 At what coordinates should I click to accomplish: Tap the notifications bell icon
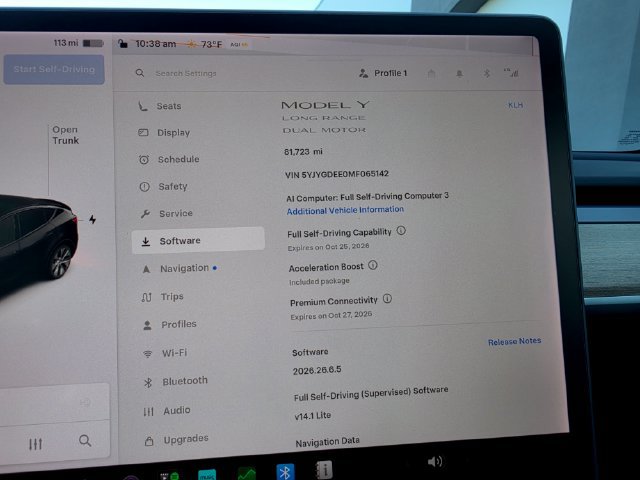[x=459, y=73]
